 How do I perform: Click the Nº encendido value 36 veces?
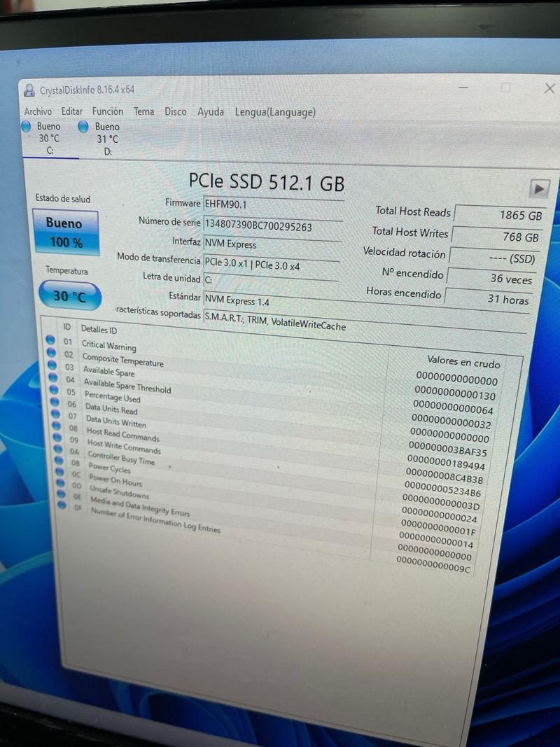[490, 279]
